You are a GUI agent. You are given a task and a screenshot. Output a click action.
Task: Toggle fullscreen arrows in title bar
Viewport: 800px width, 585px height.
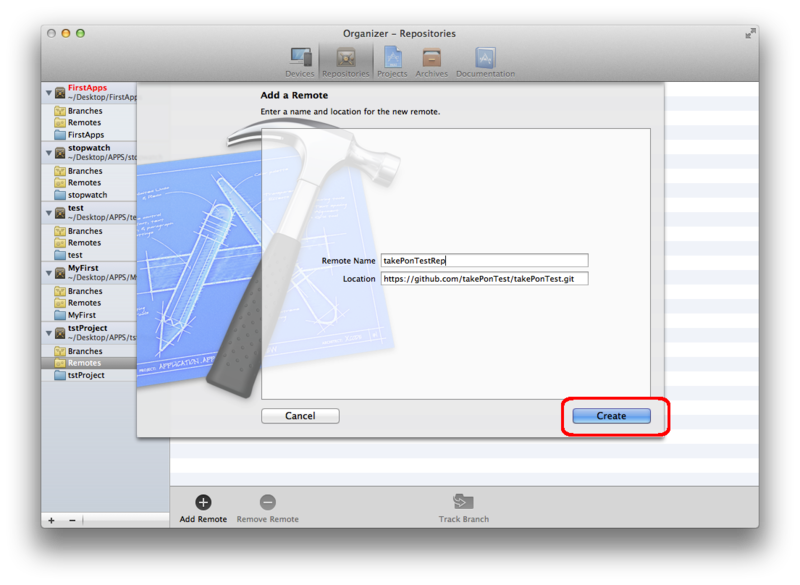750,33
